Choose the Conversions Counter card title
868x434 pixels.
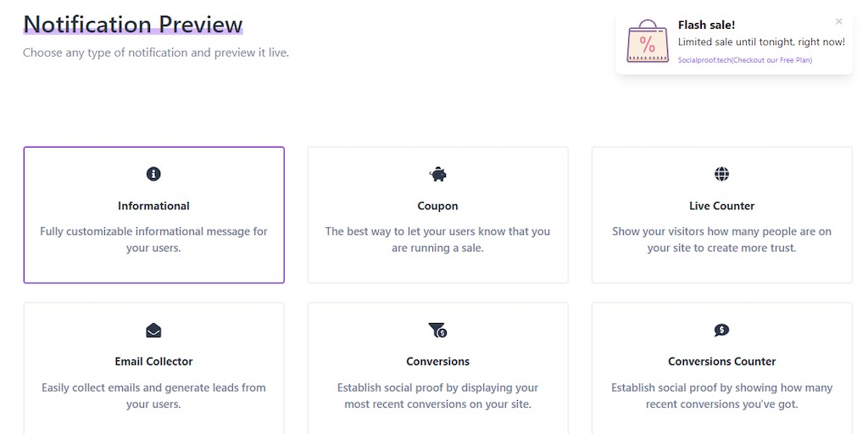pos(721,361)
